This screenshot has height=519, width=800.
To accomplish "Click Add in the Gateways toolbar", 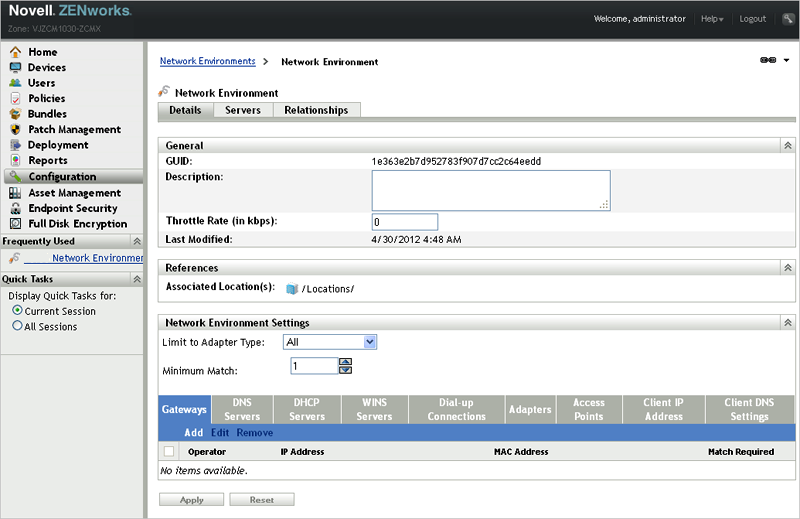I will 193,433.
